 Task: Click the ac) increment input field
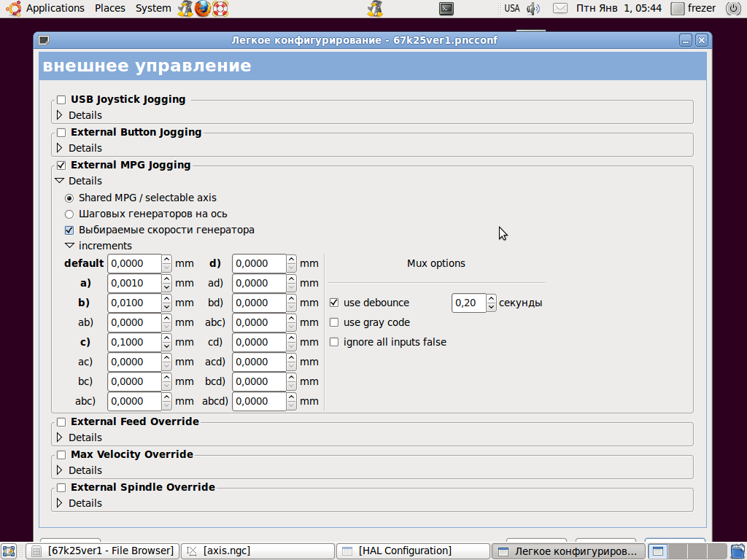(x=134, y=362)
